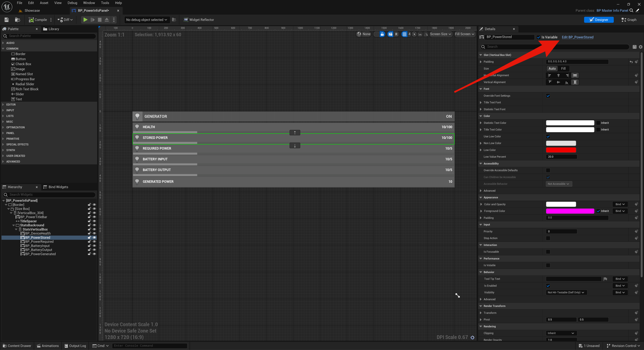This screenshot has width=644, height=350.
Task: Click the red Low Color swatch
Action: pyautogui.click(x=561, y=150)
